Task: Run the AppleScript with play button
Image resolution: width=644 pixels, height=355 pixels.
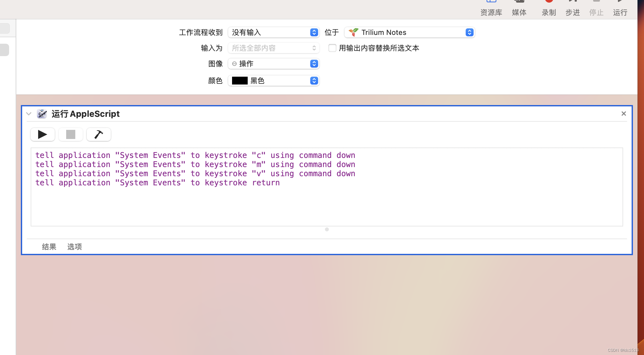Action: [x=43, y=134]
